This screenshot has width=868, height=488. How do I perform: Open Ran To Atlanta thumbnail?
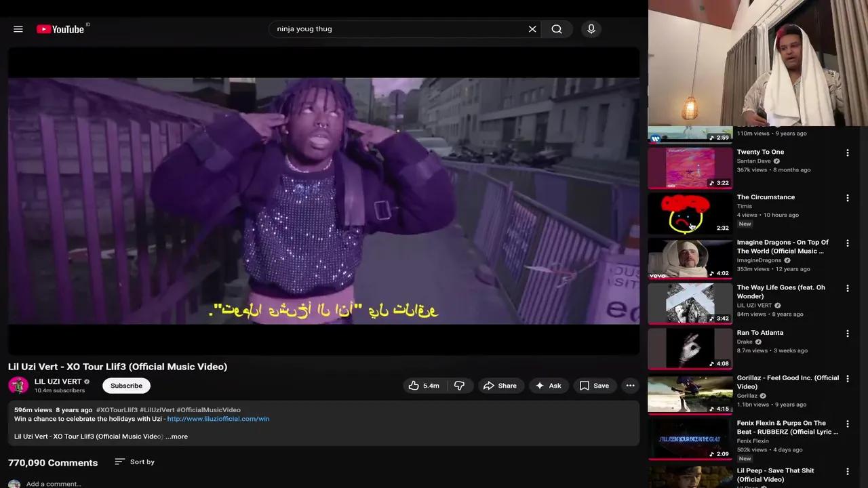[x=690, y=348]
